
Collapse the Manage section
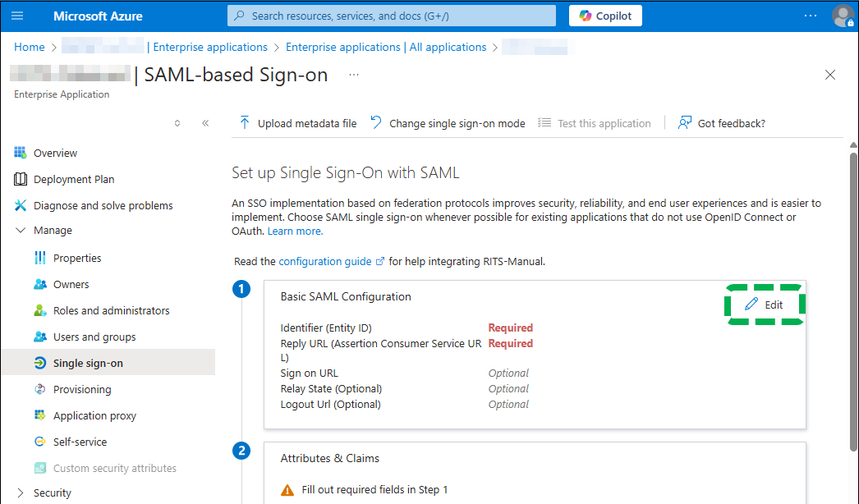(21, 231)
